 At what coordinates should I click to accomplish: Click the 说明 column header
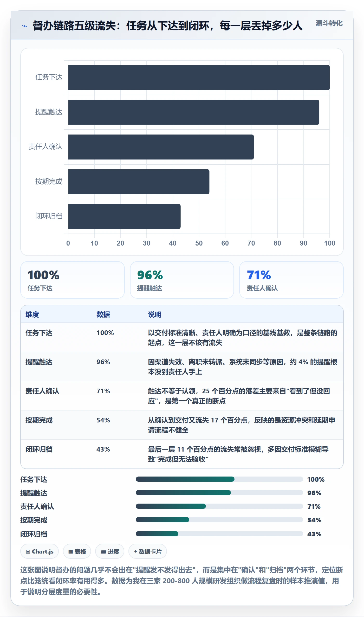(155, 314)
